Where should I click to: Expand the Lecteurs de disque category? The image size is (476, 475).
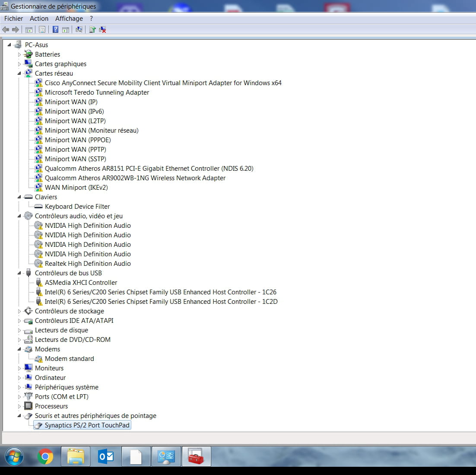19,330
